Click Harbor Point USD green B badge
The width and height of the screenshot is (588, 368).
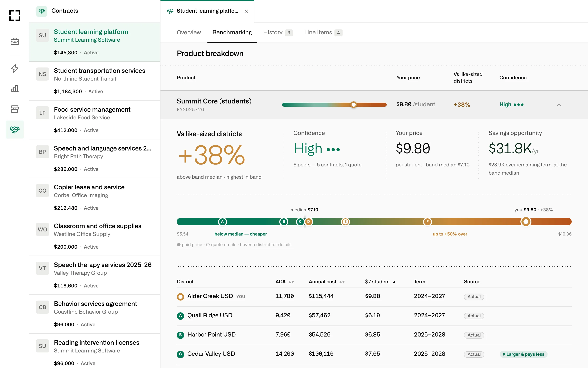click(180, 335)
